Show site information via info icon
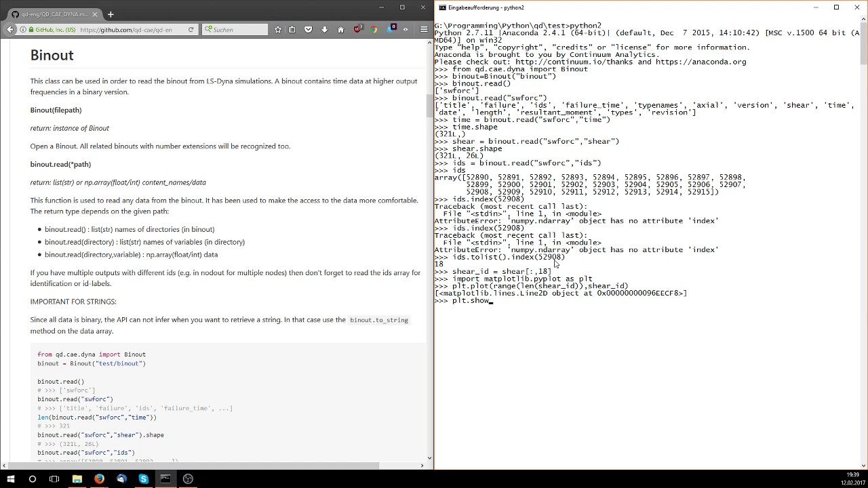Image resolution: width=868 pixels, height=488 pixels. [23, 30]
